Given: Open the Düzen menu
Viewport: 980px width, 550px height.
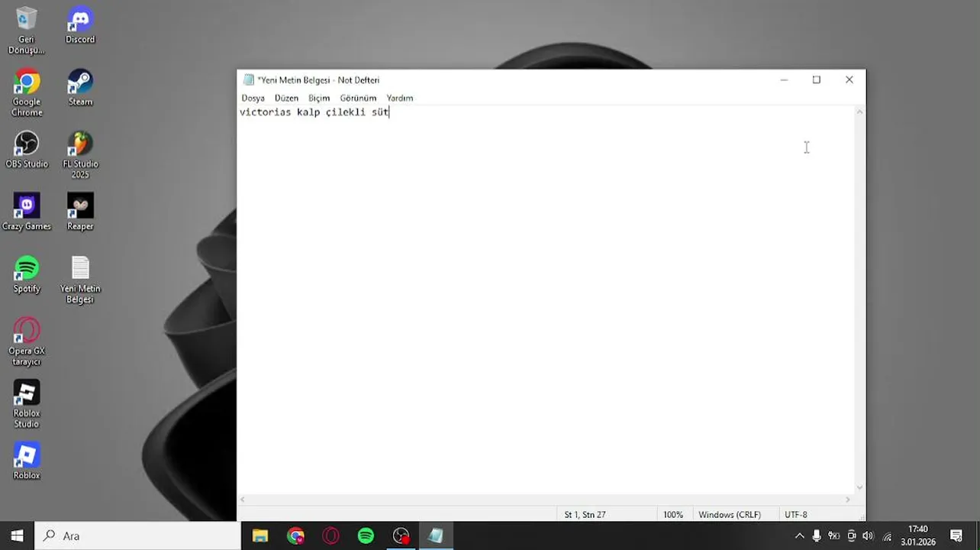Looking at the screenshot, I should [286, 98].
